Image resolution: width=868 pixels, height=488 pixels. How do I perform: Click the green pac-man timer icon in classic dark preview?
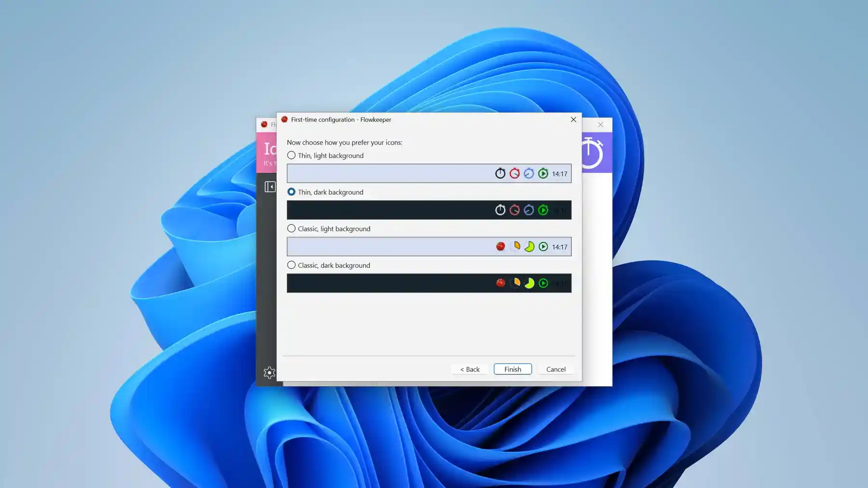pos(529,283)
